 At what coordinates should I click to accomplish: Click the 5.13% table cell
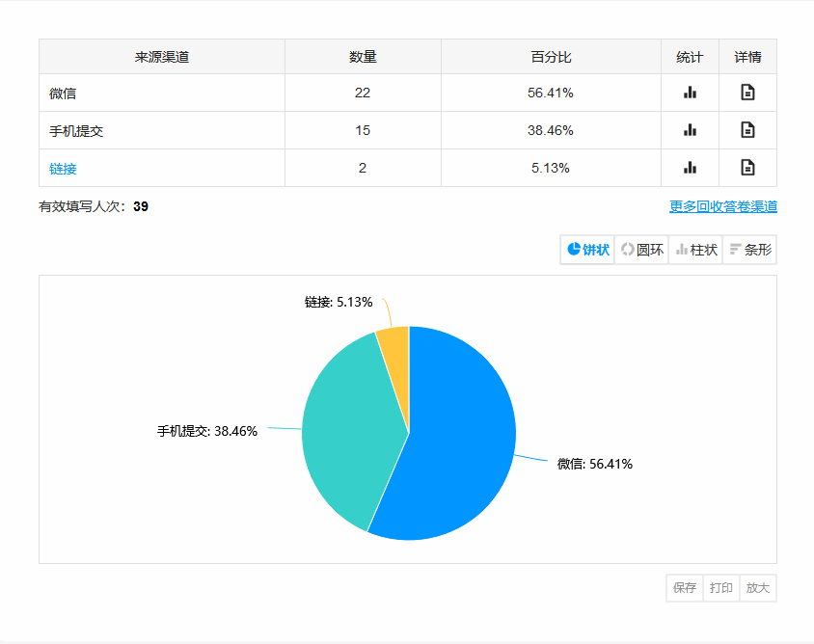551,168
